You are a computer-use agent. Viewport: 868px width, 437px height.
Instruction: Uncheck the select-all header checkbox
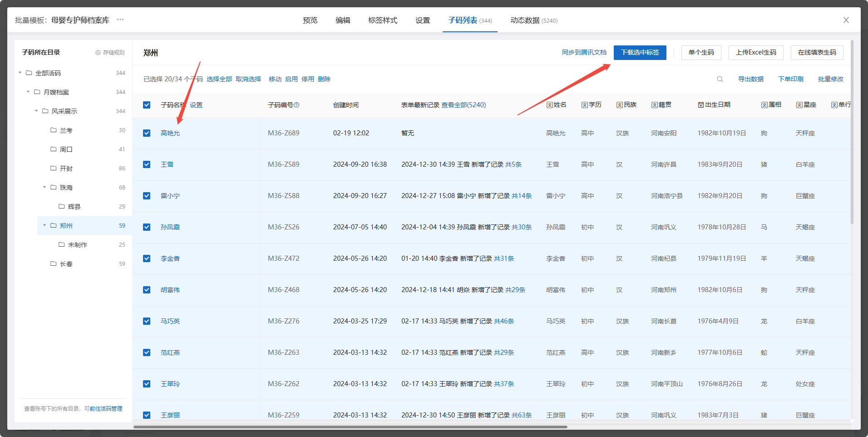[147, 105]
